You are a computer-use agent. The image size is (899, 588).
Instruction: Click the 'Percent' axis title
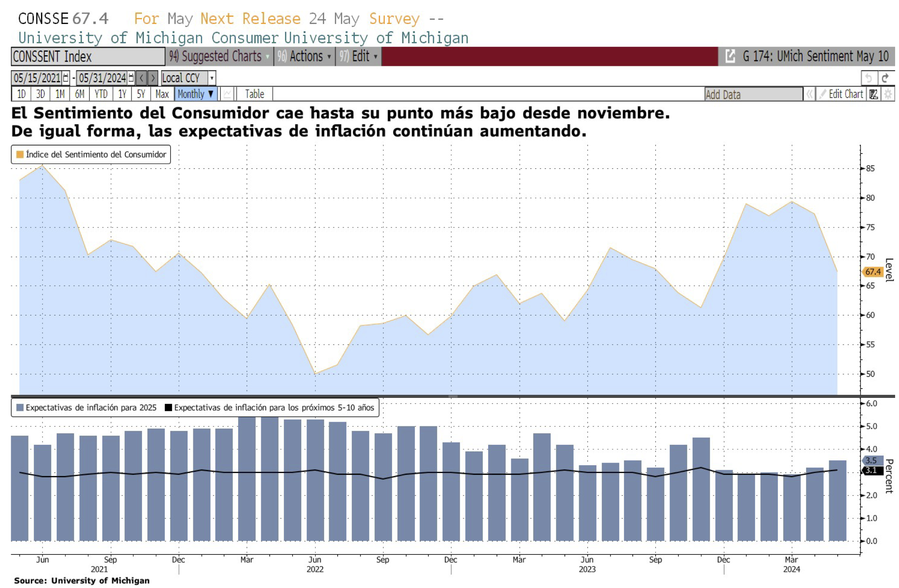point(889,476)
